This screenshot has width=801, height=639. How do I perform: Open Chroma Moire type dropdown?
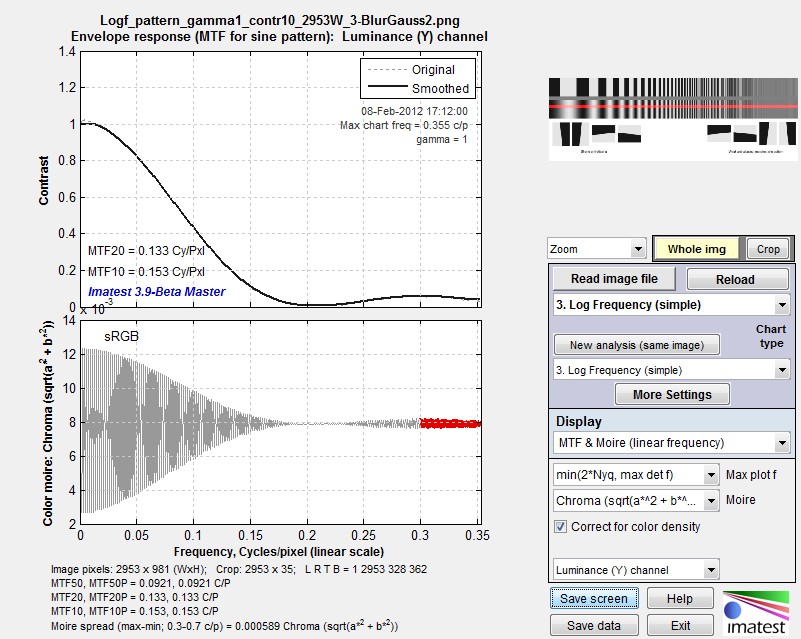click(x=636, y=501)
